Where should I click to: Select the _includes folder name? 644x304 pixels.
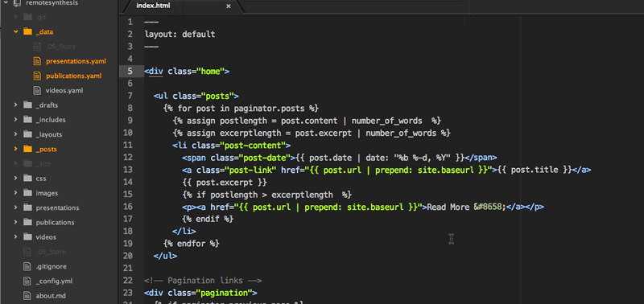tap(51, 120)
